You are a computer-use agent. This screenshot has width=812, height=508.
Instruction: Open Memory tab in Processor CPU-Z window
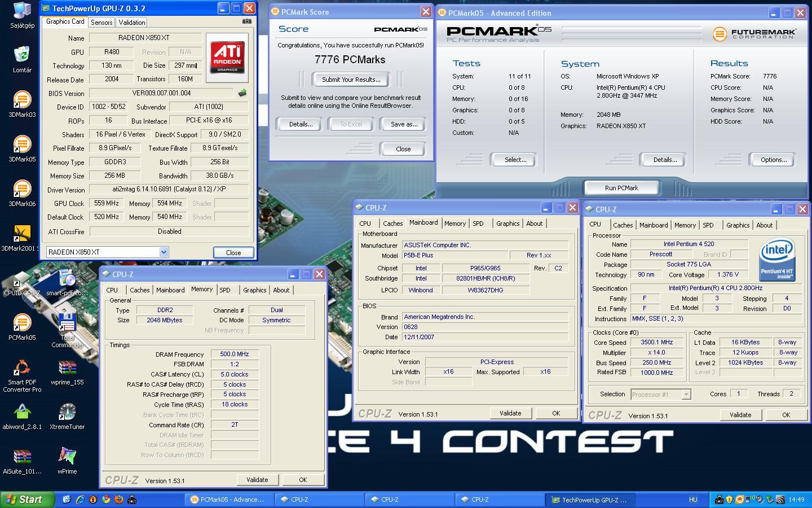(685, 225)
